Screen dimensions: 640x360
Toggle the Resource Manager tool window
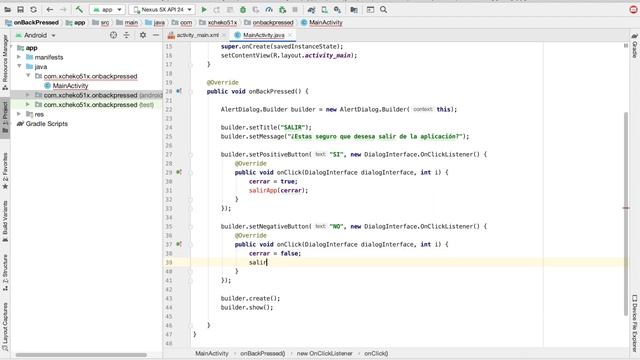[5, 62]
